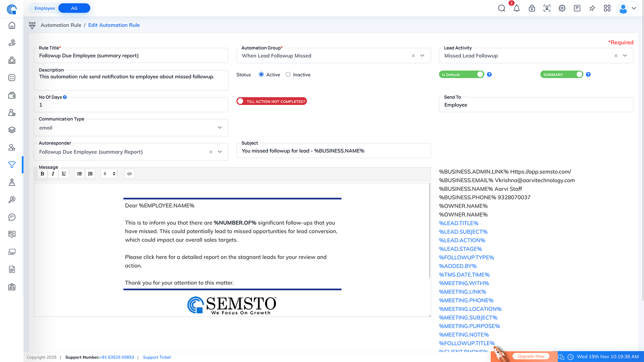
Task: Insert a bulleted list in message
Action: 79,174
